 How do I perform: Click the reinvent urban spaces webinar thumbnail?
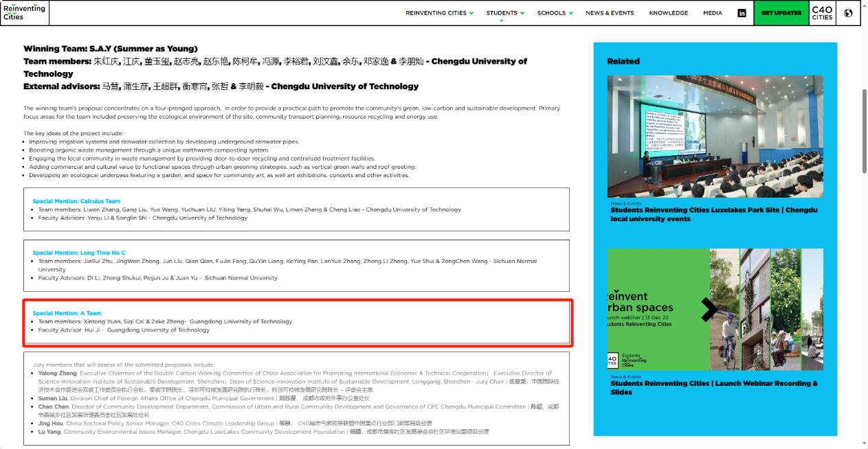click(715, 309)
